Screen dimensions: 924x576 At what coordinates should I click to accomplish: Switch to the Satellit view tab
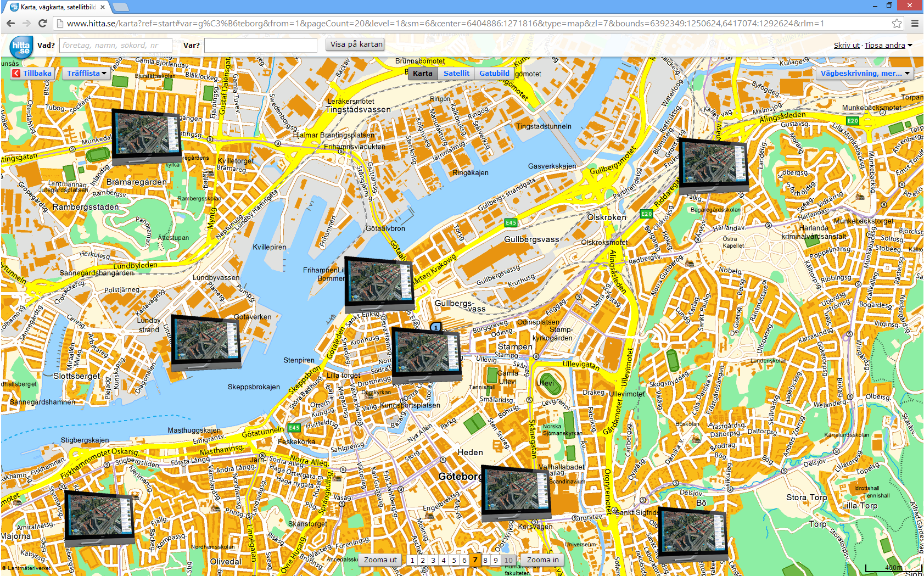click(456, 74)
